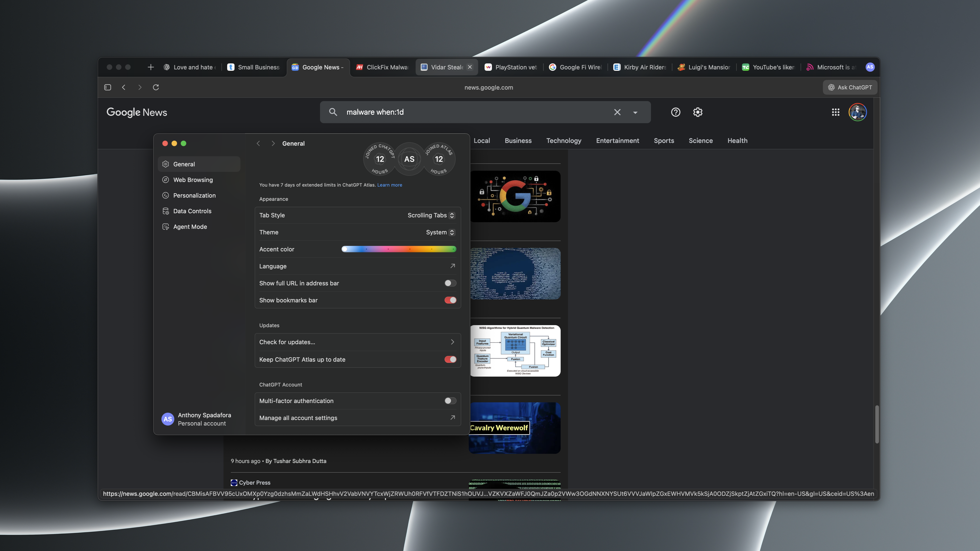Enable Show full URL in address bar
This screenshot has height=551, width=980.
coord(450,283)
